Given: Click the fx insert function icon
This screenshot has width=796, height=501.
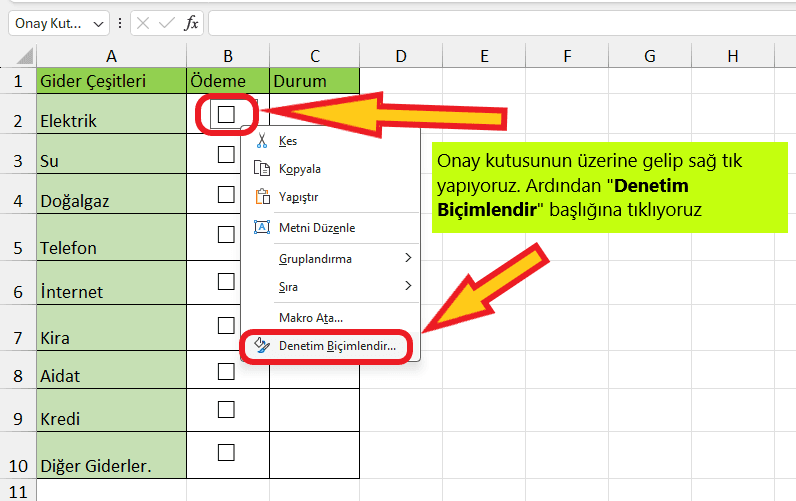Looking at the screenshot, I should (x=192, y=23).
